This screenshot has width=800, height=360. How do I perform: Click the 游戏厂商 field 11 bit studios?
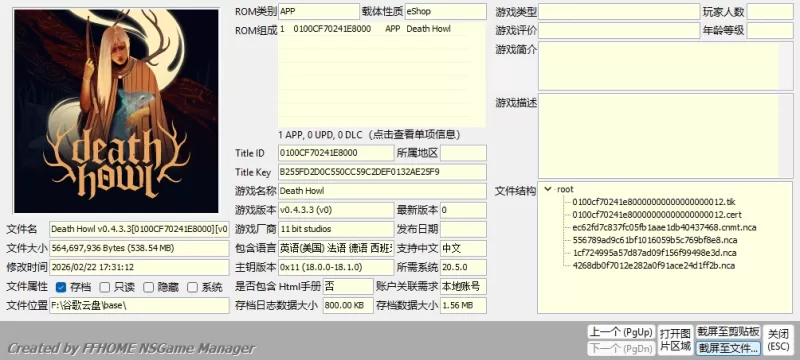[x=336, y=229]
